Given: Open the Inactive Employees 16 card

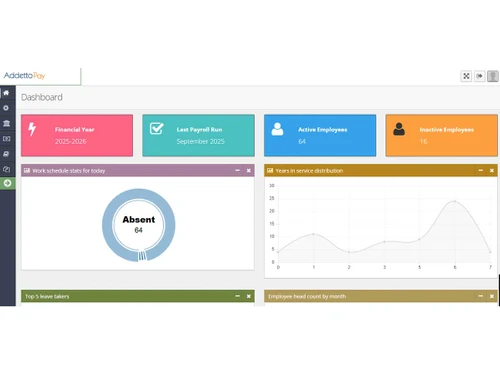Looking at the screenshot, I should (442, 135).
